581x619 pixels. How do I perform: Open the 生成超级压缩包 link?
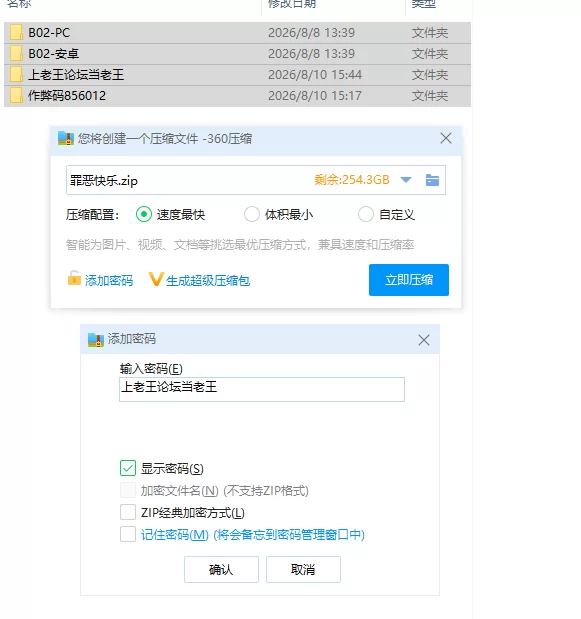pyautogui.click(x=208, y=280)
